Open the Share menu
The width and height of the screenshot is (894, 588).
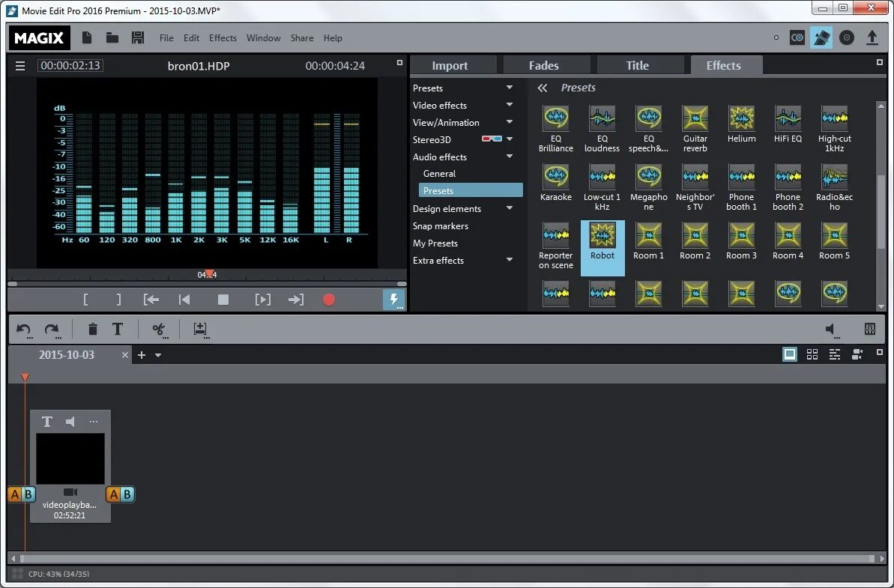tap(301, 38)
